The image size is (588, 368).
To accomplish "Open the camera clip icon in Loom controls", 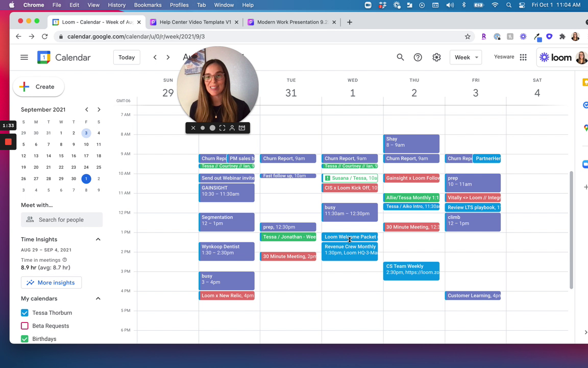I will pyautogui.click(x=241, y=128).
